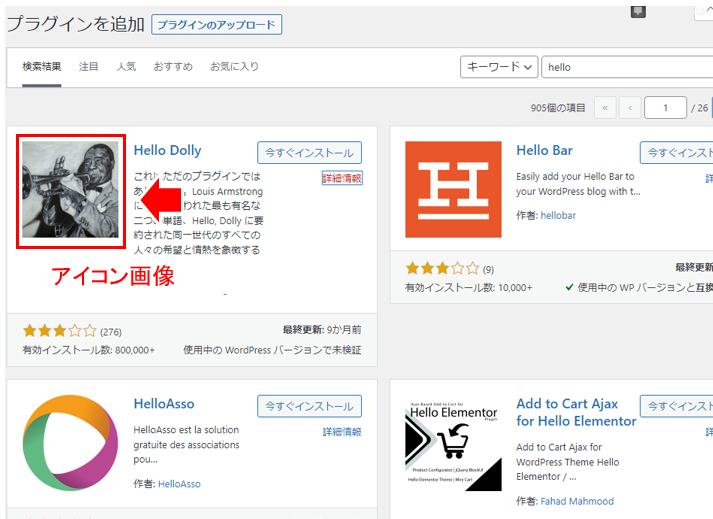Viewport: 713px width, 519px height.
Task: Switch to the お気に入り tab
Action: [x=234, y=67]
